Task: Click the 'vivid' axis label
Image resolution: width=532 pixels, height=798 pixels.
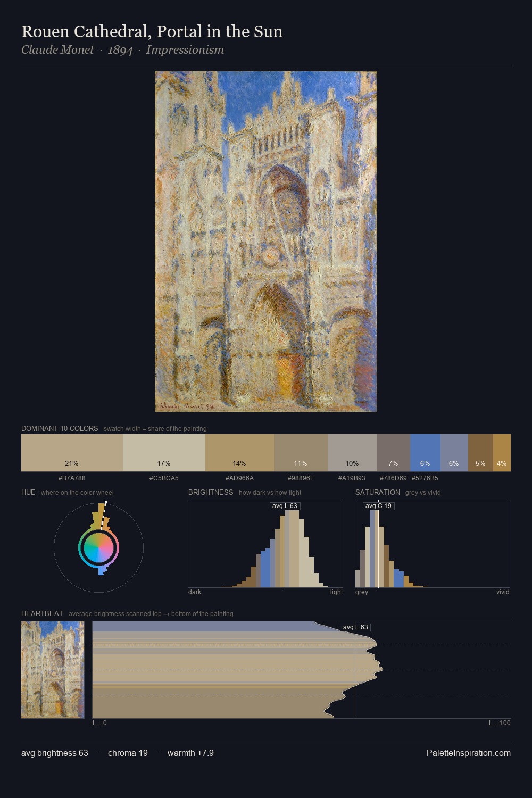Action: click(x=503, y=592)
